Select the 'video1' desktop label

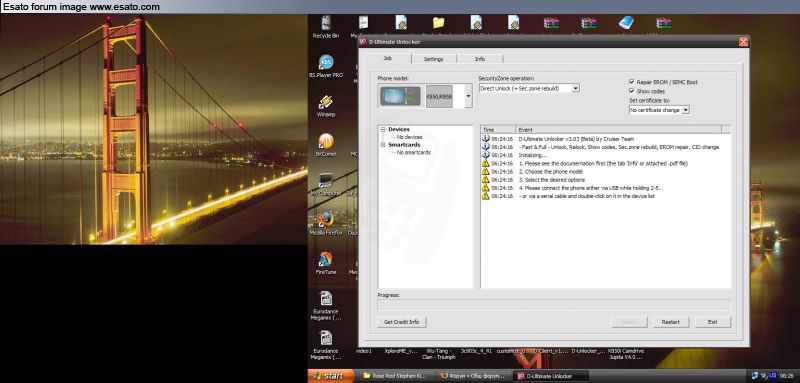[364, 351]
